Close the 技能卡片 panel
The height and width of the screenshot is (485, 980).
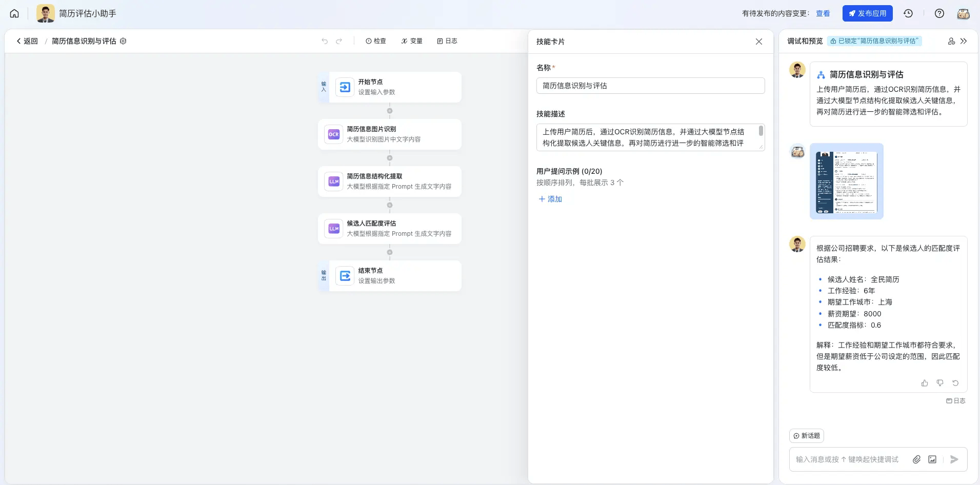coord(759,42)
